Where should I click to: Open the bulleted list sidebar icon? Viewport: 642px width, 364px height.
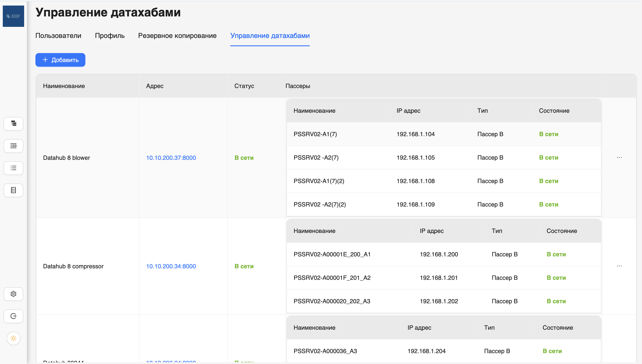click(x=13, y=168)
